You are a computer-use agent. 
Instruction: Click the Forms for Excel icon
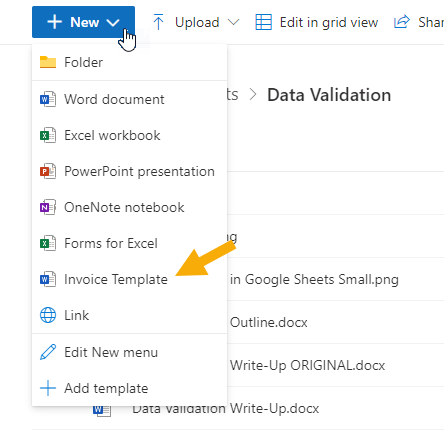pyautogui.click(x=48, y=243)
